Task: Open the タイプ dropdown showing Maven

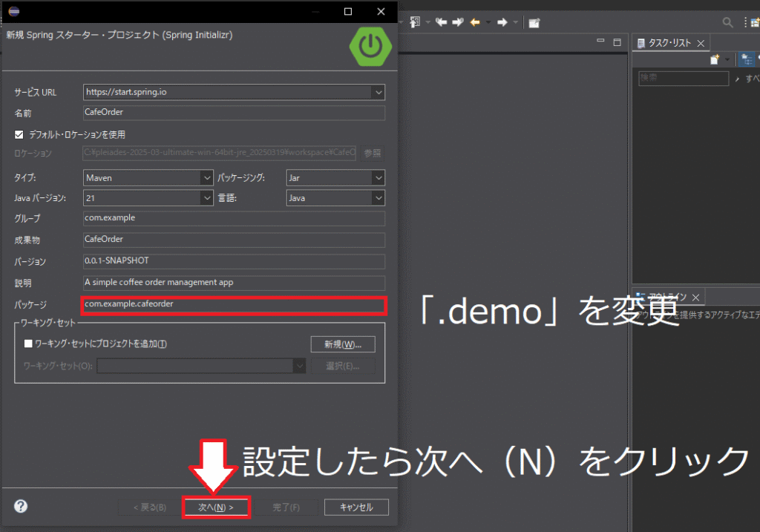Action: tap(207, 178)
